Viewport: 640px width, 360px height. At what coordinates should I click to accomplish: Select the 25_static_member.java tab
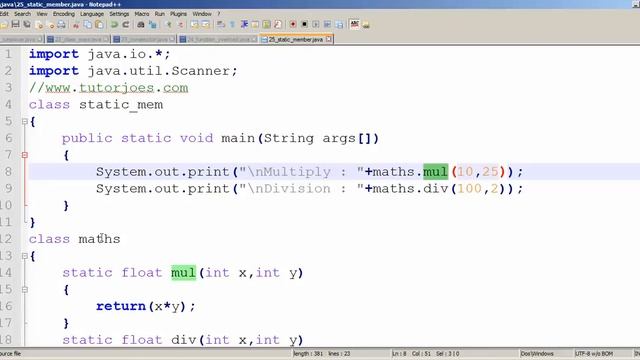[296, 39]
